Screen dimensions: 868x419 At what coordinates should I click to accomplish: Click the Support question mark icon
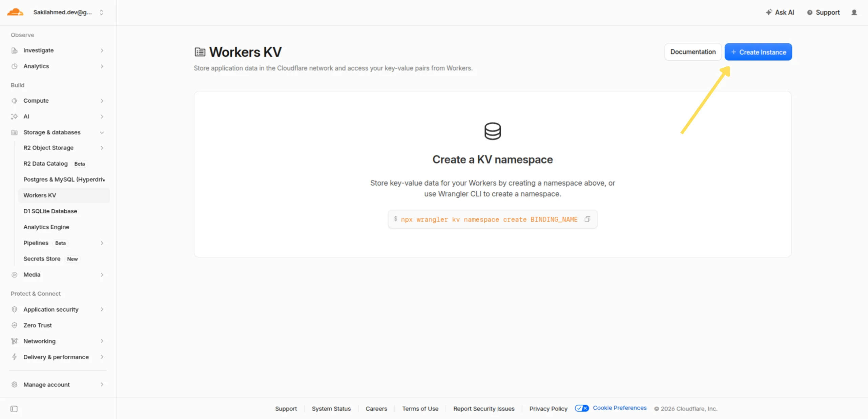click(x=810, y=13)
